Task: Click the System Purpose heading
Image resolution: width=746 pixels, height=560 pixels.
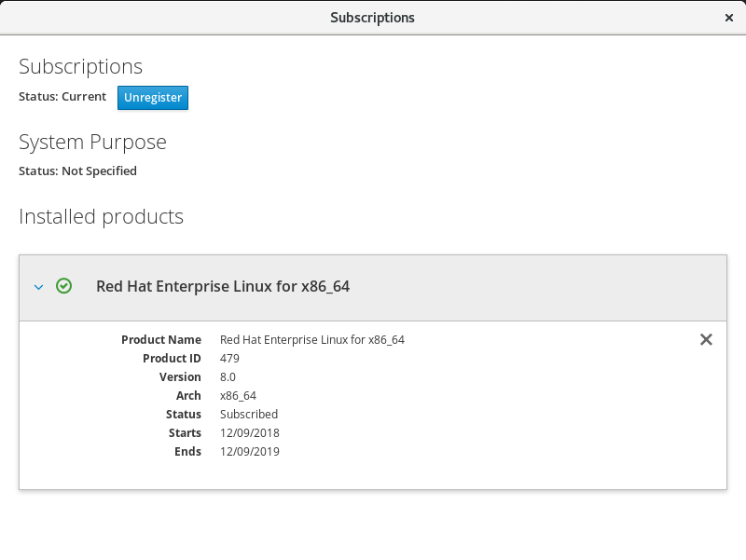Action: pyautogui.click(x=92, y=143)
